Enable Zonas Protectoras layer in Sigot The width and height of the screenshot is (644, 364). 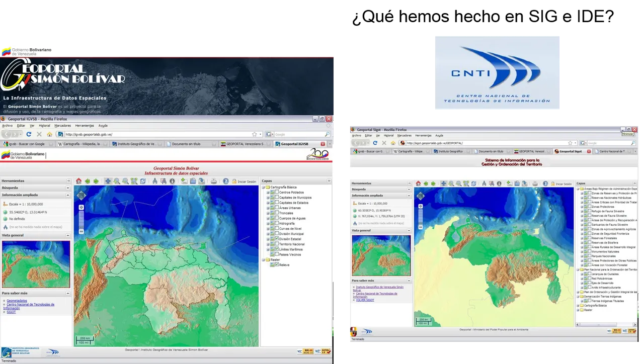590,207
